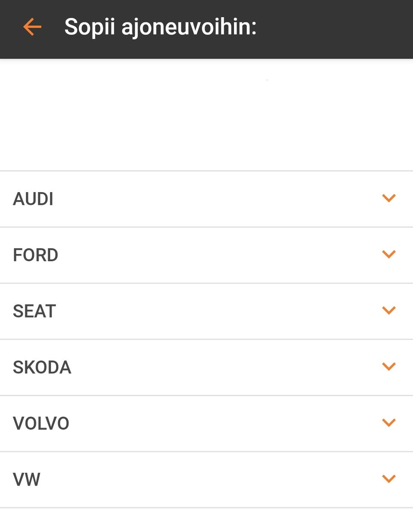Expand the FORD chevron arrow
Viewport: 413px width, 532px height.
388,254
